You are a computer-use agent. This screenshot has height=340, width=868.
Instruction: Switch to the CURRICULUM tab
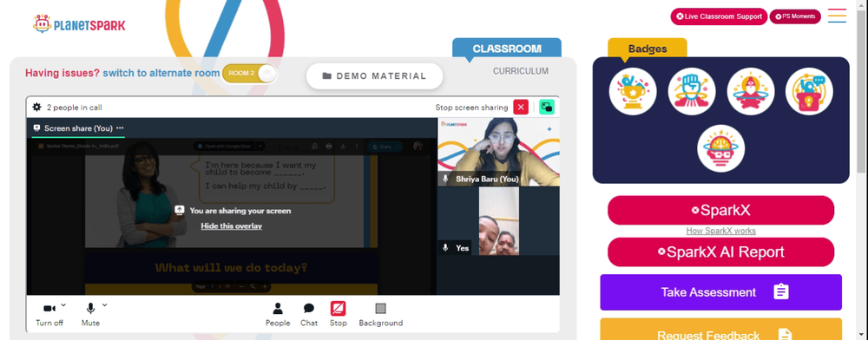pyautogui.click(x=520, y=71)
